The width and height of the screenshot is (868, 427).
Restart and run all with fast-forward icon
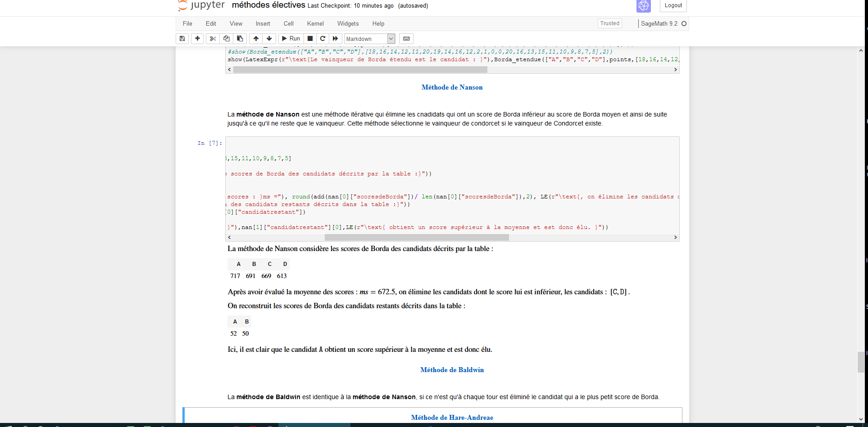[x=335, y=39]
